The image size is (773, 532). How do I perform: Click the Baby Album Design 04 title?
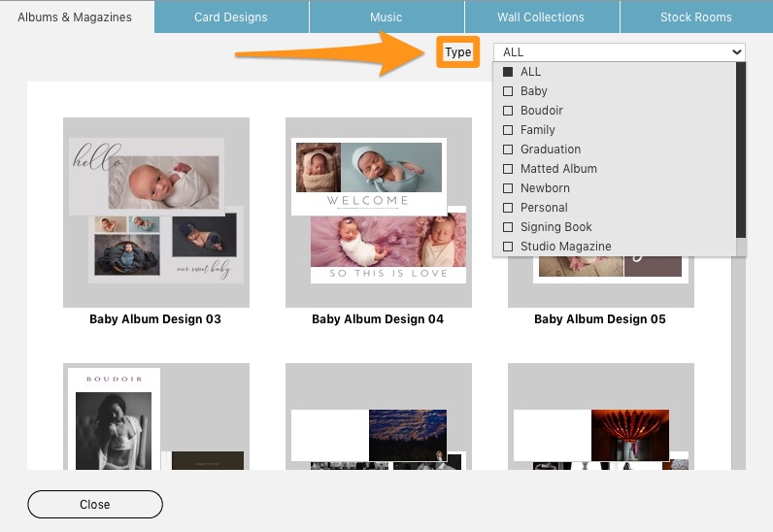pyautogui.click(x=378, y=319)
